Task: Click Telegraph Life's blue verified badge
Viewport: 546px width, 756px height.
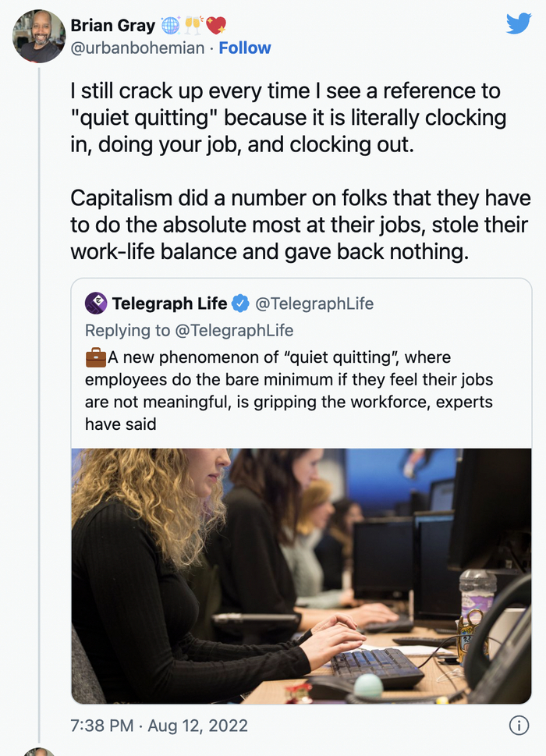Action: (242, 303)
